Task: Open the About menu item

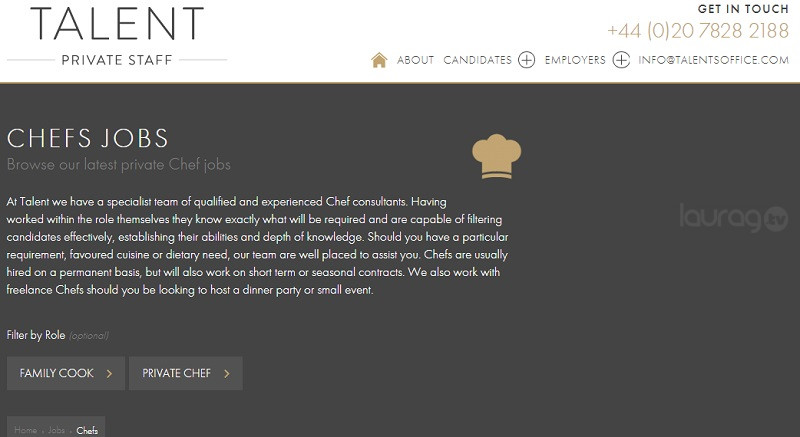Action: pyautogui.click(x=415, y=60)
